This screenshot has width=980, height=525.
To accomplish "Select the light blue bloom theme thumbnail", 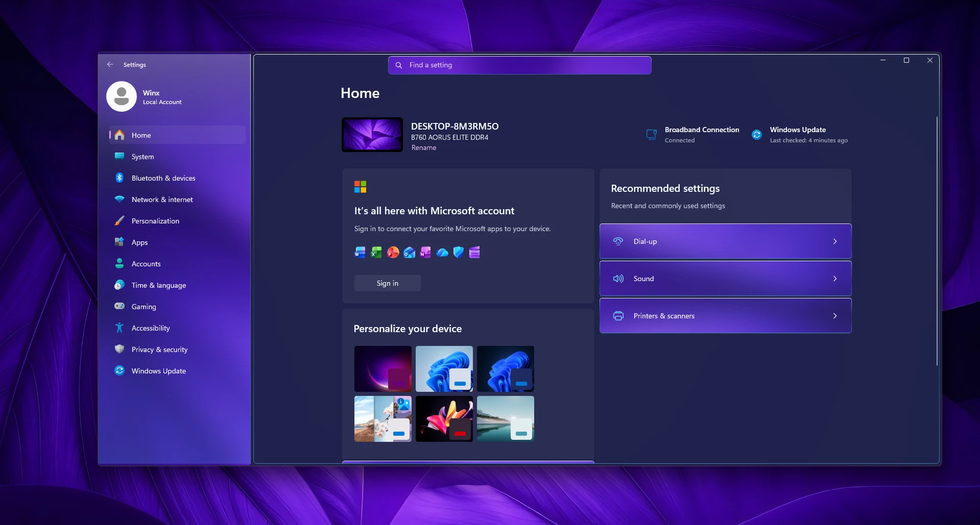I will tap(444, 369).
